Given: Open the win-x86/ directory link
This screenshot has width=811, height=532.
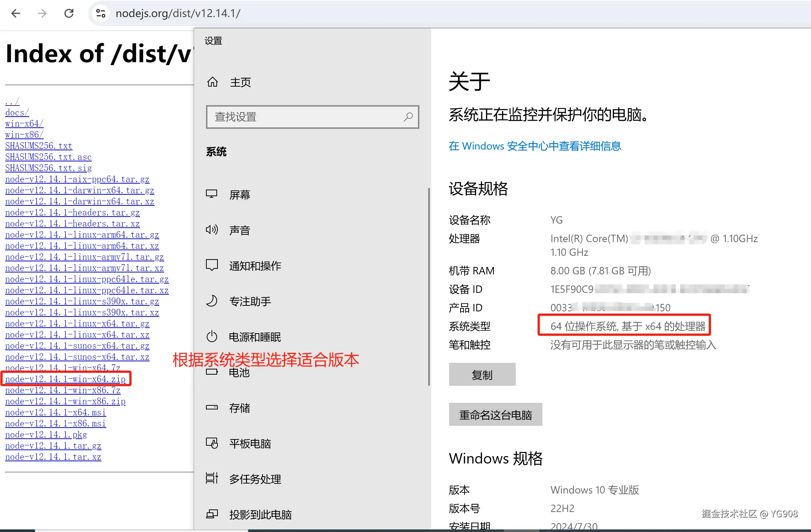Looking at the screenshot, I should [x=24, y=135].
